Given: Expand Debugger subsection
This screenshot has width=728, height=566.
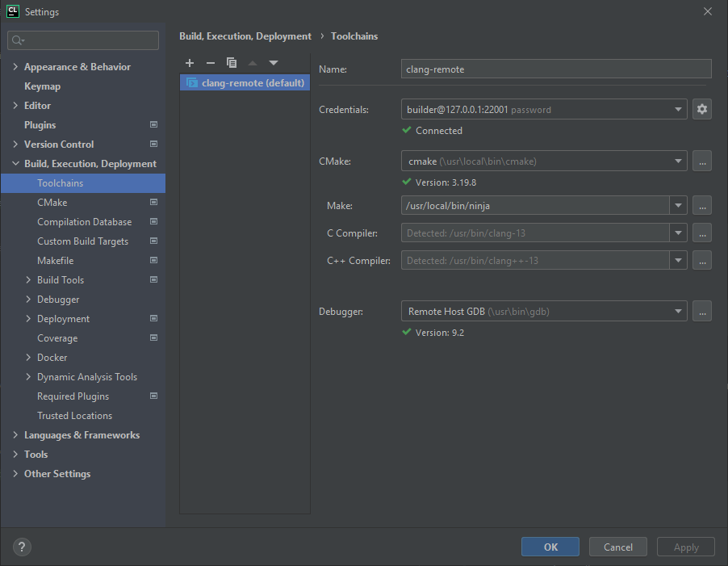Looking at the screenshot, I should 28,299.
